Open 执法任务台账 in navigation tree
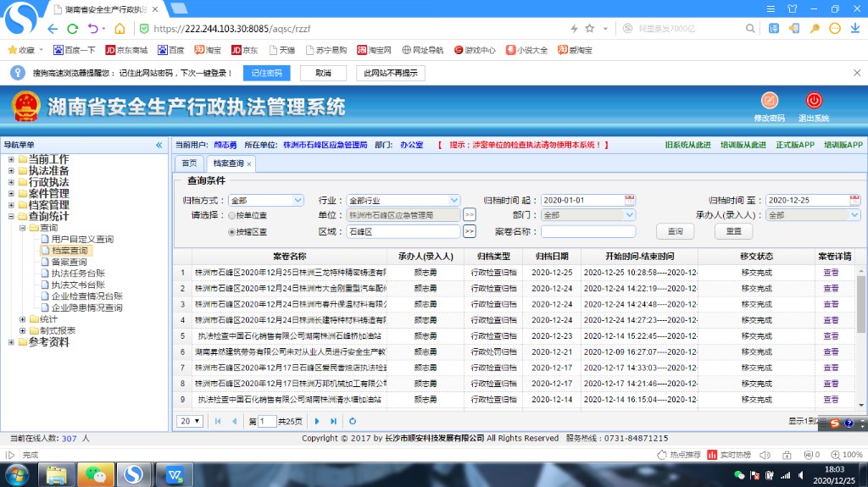Viewport: 868px width, 487px height. (77, 274)
